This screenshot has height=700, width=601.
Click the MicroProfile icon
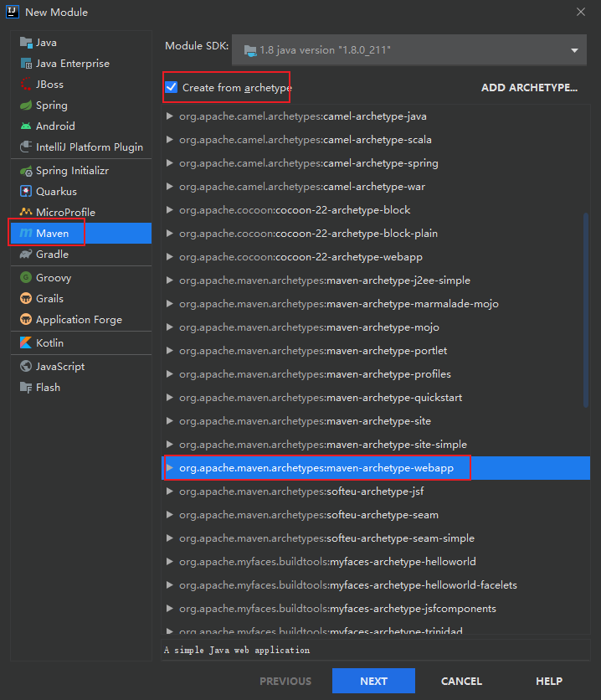tap(26, 212)
